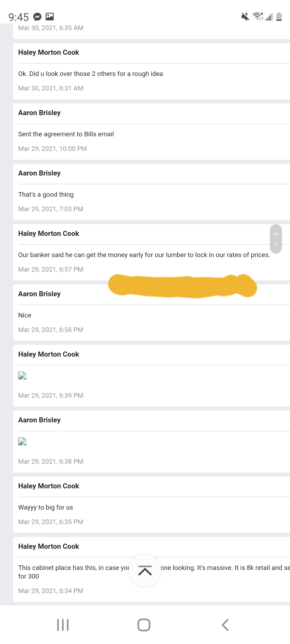
Task: Open broken image from Aaron at 6:38 PM
Action: [22, 441]
